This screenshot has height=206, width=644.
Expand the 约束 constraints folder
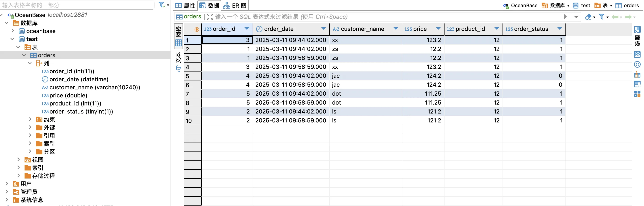[x=30, y=119]
